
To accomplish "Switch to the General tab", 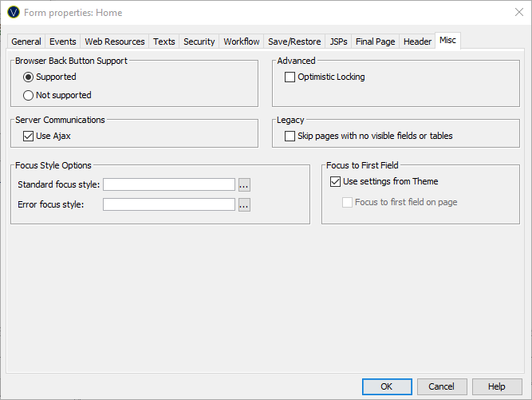I will tap(26, 42).
